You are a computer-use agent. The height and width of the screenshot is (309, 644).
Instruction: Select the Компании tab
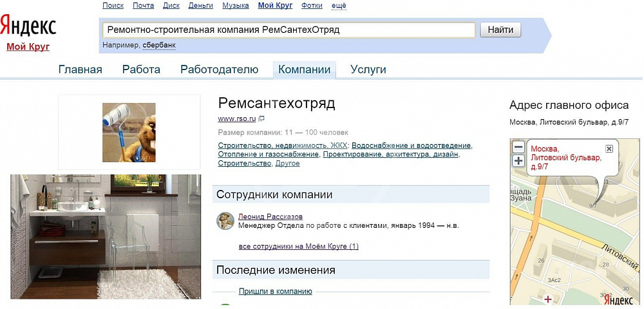[305, 70]
